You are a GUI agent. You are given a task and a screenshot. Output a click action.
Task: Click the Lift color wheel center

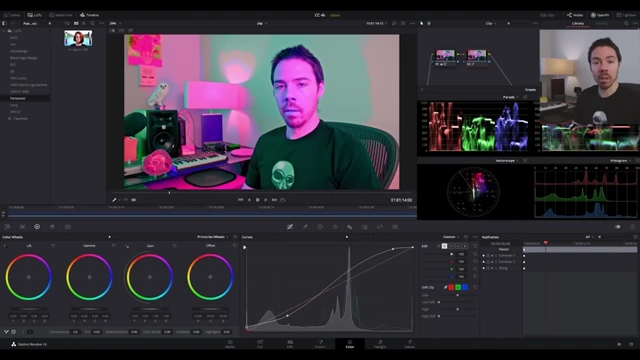[29, 277]
